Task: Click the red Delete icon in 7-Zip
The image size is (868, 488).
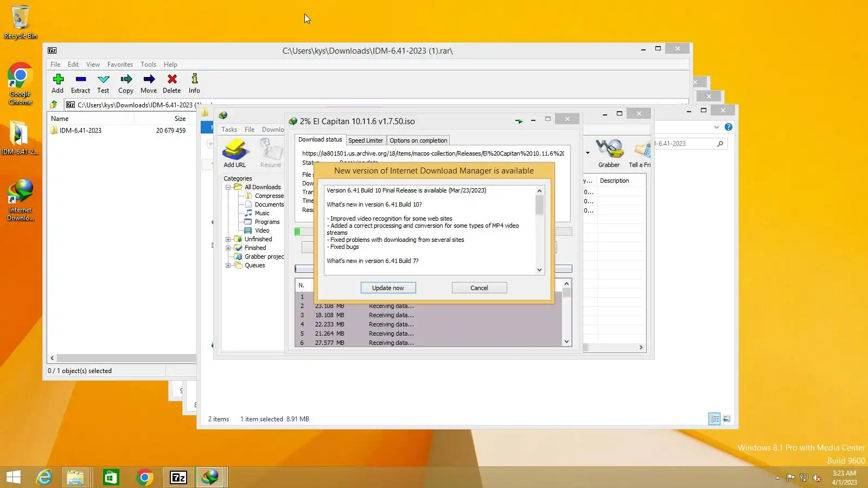Action: (171, 84)
